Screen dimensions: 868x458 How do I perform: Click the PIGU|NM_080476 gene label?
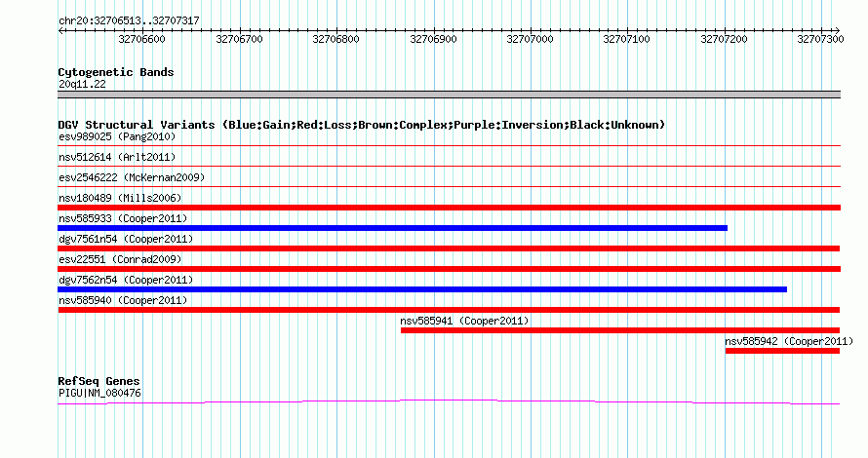click(99, 394)
